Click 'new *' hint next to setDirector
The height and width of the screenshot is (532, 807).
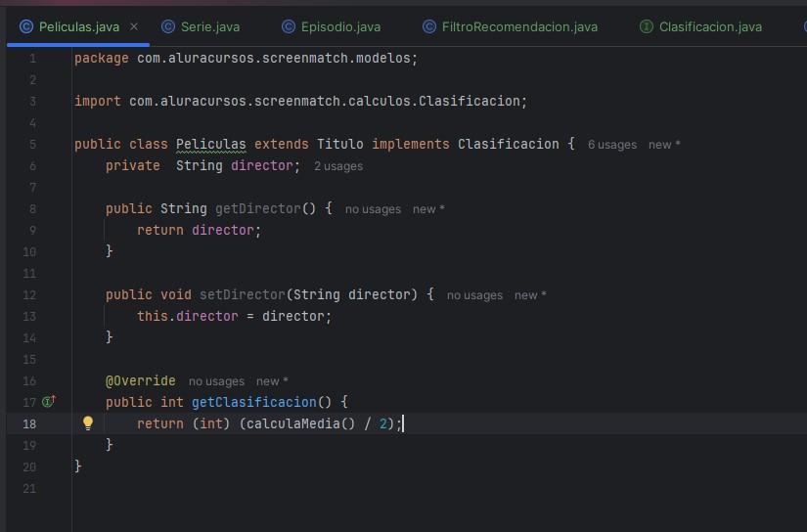click(530, 295)
